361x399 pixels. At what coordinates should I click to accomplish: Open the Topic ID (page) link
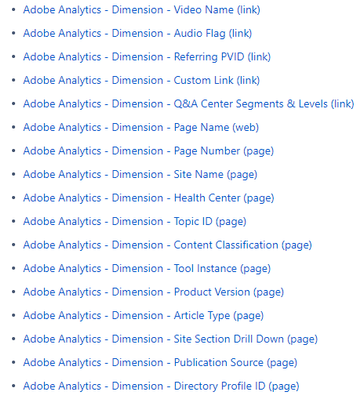point(135,221)
